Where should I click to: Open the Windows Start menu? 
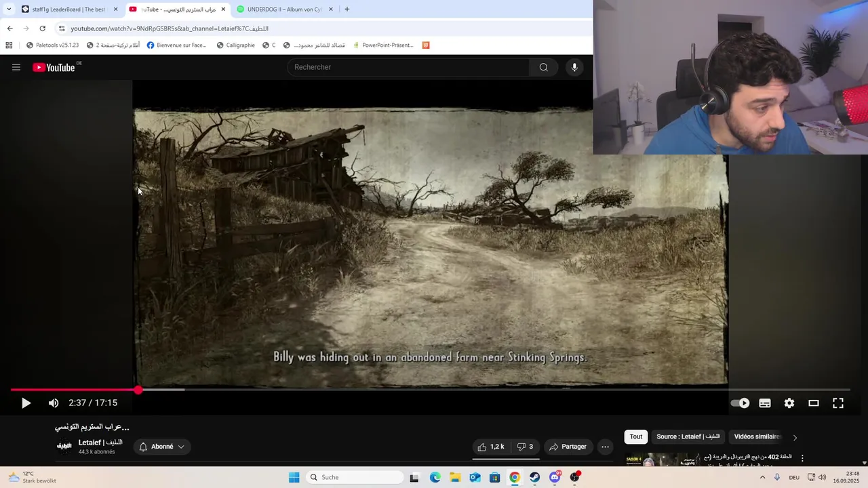coord(294,478)
